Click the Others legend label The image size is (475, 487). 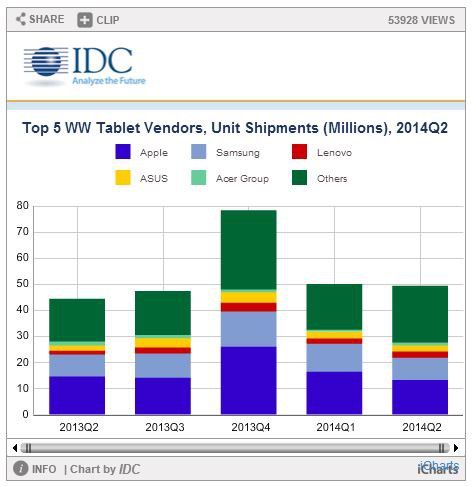pyautogui.click(x=332, y=179)
